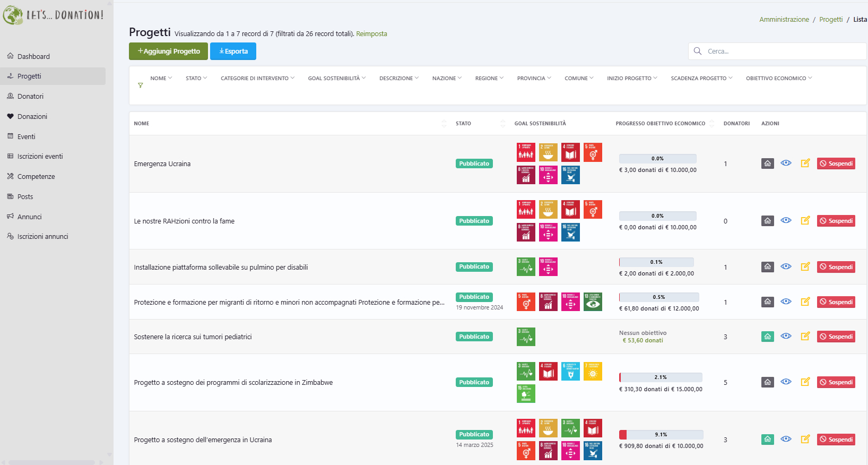Viewport: 868px width, 465px height.
Task: Click green home icon for tumori pediatrici project
Action: point(767,337)
